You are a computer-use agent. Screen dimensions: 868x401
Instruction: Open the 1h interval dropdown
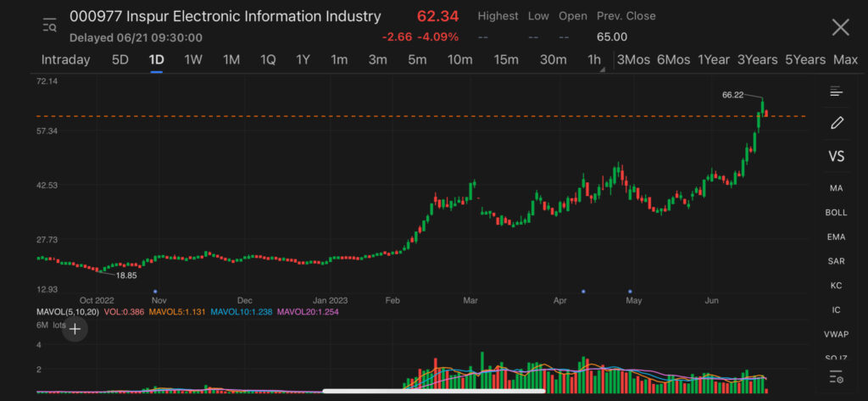point(596,60)
